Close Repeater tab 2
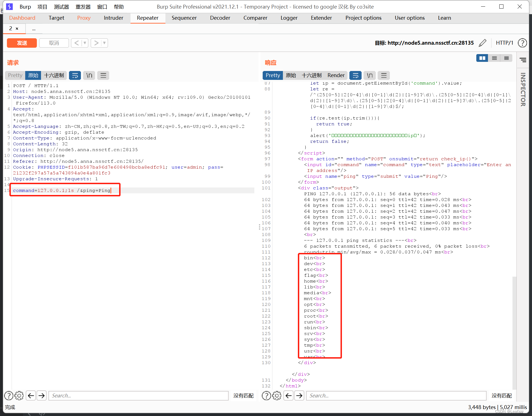Viewport: 532px width, 416px height. pos(17,29)
